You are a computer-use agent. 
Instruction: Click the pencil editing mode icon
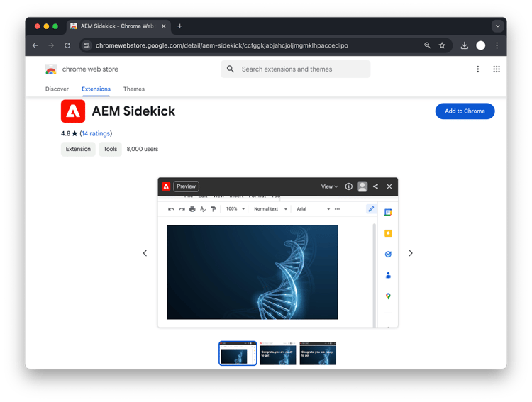coord(371,209)
